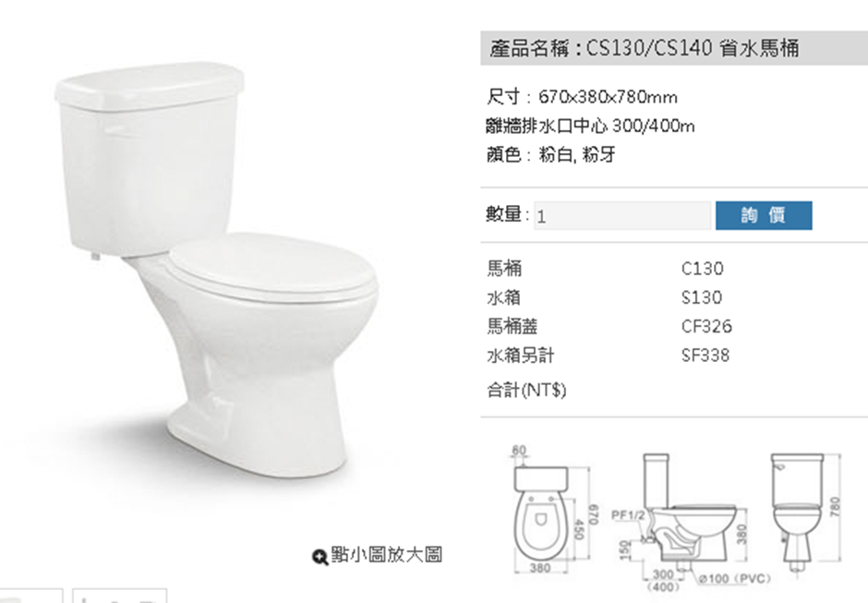Select the second thumbnail below the photo
868x603 pixels.
[119, 596]
